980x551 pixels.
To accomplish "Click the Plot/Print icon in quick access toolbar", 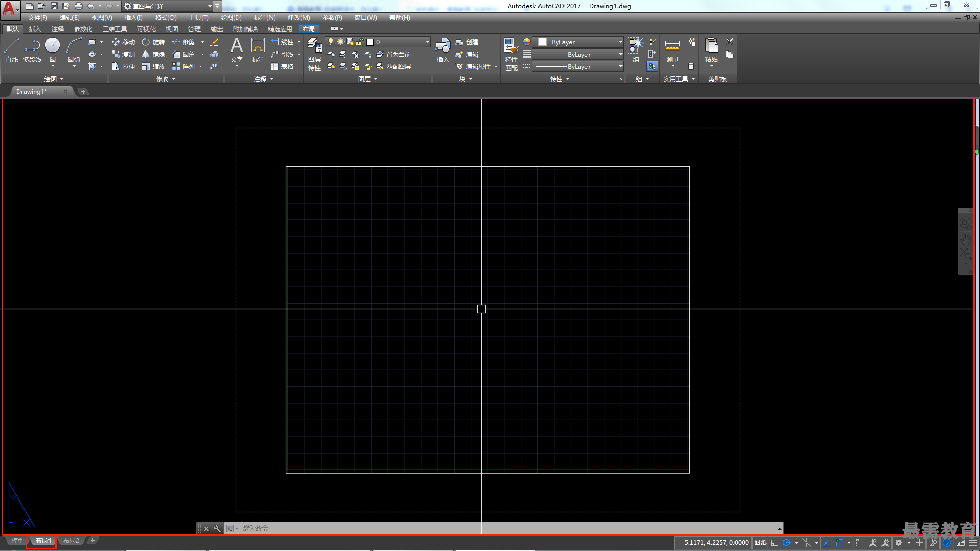I will point(79,6).
